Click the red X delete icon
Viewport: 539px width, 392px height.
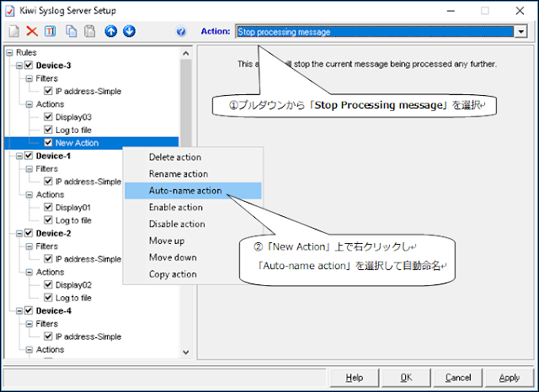click(x=32, y=31)
